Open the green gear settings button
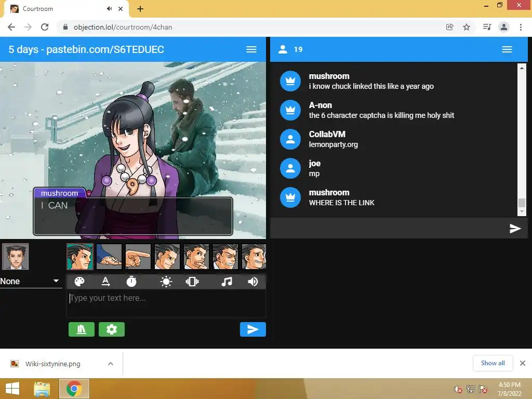The image size is (532, 399). coord(112,329)
